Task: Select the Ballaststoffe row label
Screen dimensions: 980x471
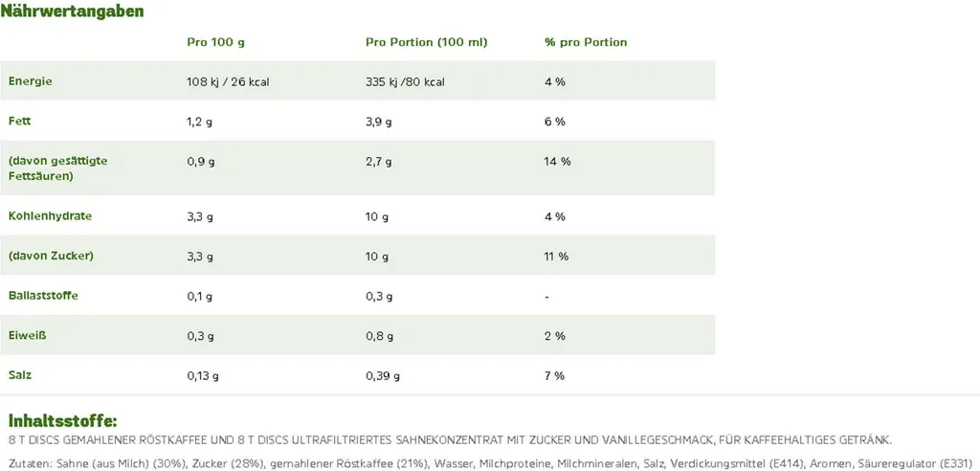Action: pyautogui.click(x=43, y=296)
